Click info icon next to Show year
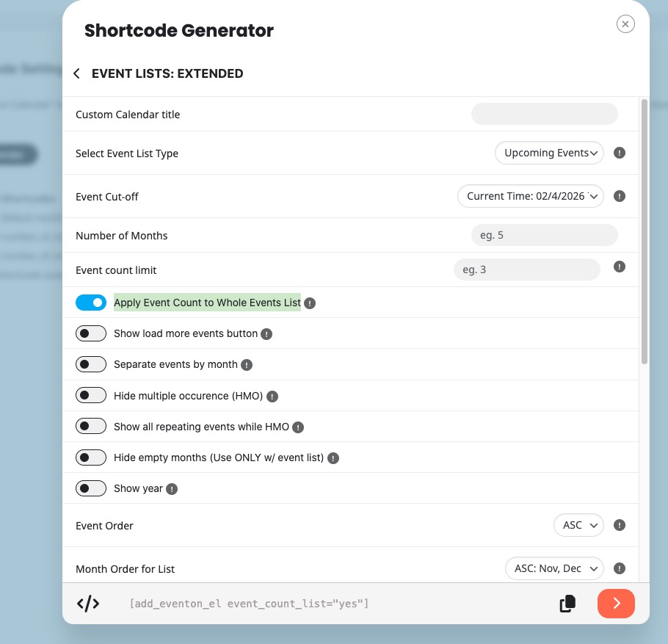668x644 pixels. pos(172,489)
